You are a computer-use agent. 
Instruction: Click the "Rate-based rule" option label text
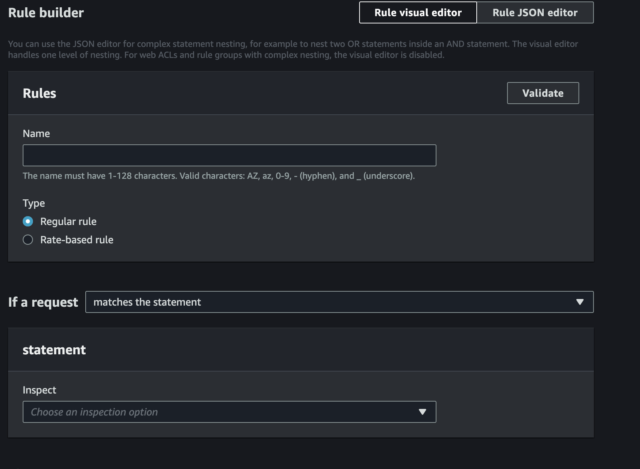(x=76, y=240)
